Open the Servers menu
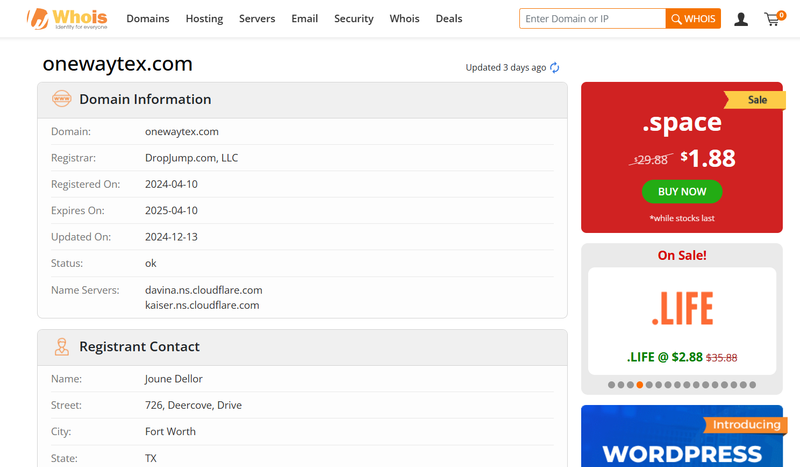This screenshot has width=800, height=467. (257, 19)
